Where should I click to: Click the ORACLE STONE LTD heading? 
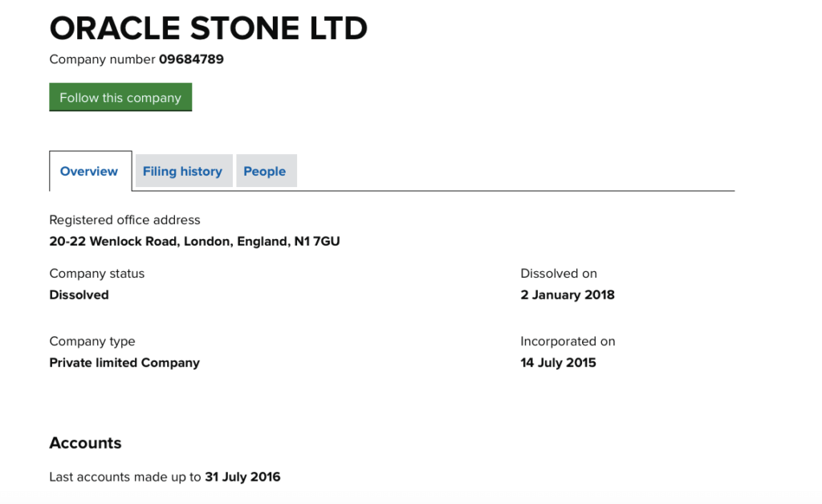[208, 29]
